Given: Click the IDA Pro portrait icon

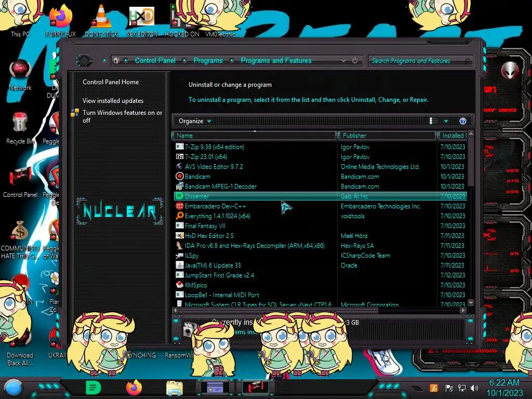Looking at the screenshot, I should (x=179, y=246).
